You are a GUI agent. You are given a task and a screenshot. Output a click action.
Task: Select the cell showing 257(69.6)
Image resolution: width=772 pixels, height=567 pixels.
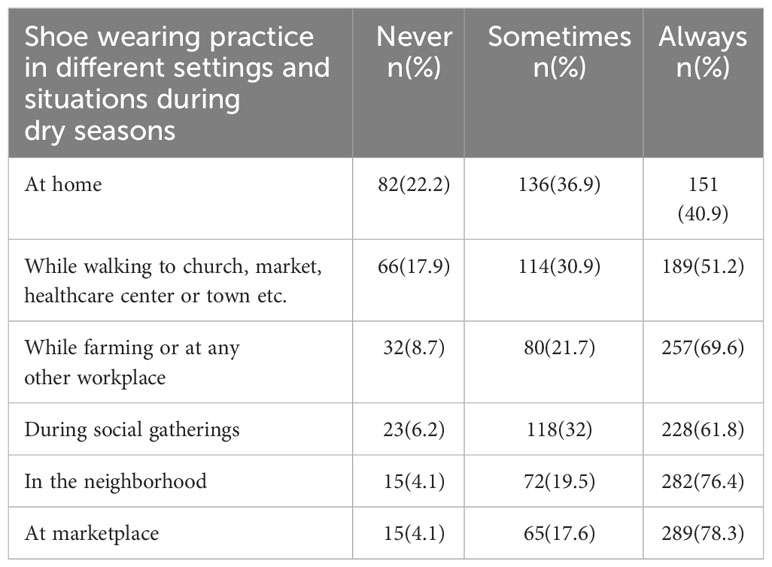pos(703,348)
